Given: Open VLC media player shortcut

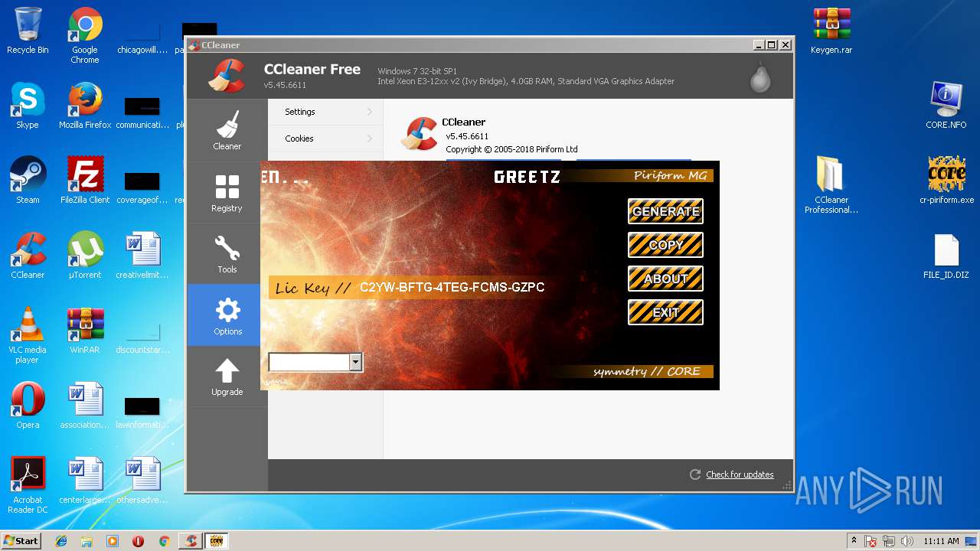Looking at the screenshot, I should point(28,335).
